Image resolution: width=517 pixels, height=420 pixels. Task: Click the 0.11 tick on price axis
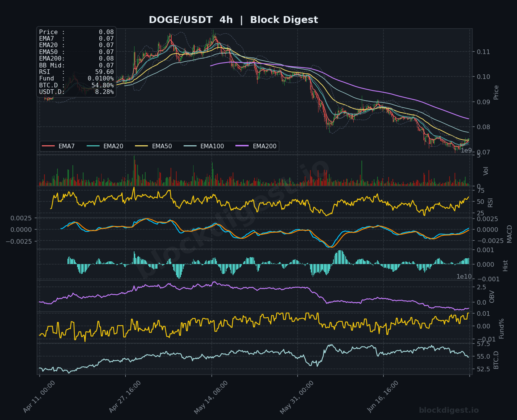pyautogui.click(x=483, y=52)
